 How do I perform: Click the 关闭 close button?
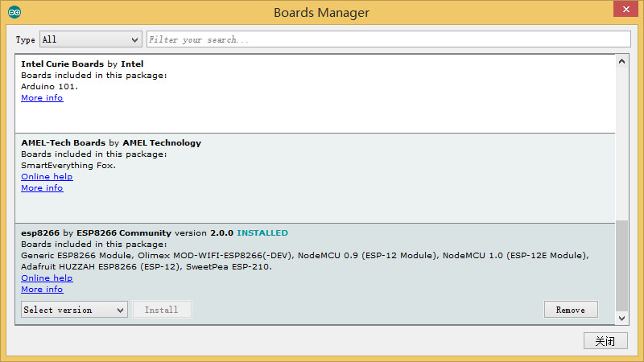click(605, 341)
